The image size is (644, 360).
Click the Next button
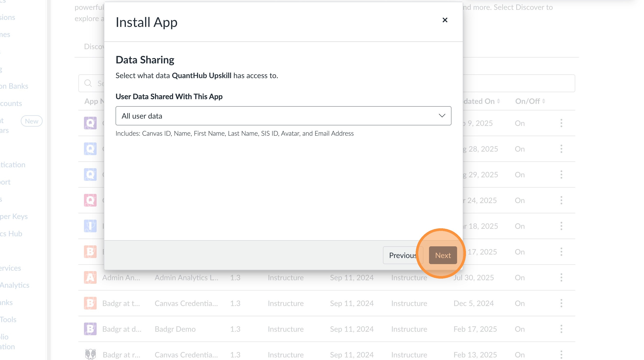click(x=443, y=255)
